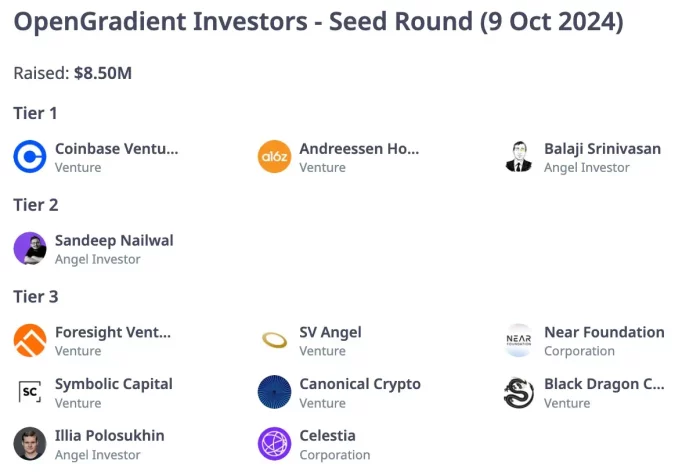Click the Celestia purple logo icon
The height and width of the screenshot is (475, 693).
(x=274, y=444)
